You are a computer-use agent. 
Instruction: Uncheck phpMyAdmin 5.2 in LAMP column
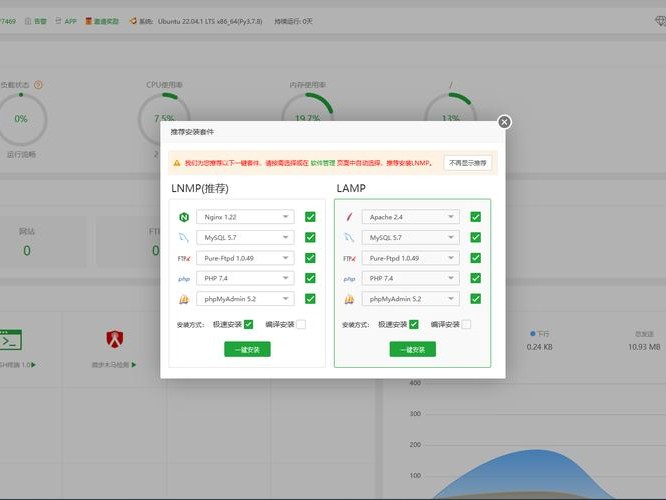click(476, 299)
